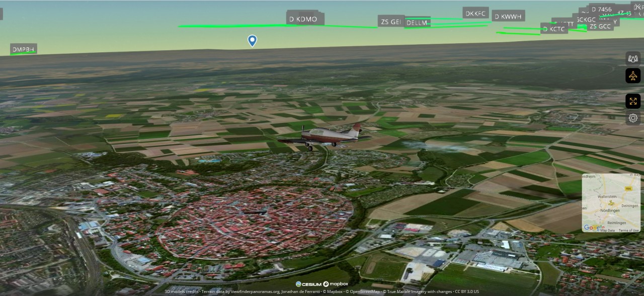644x296 pixels.
Task: Click the Deiningen label on the minimap
Action: coord(630,205)
